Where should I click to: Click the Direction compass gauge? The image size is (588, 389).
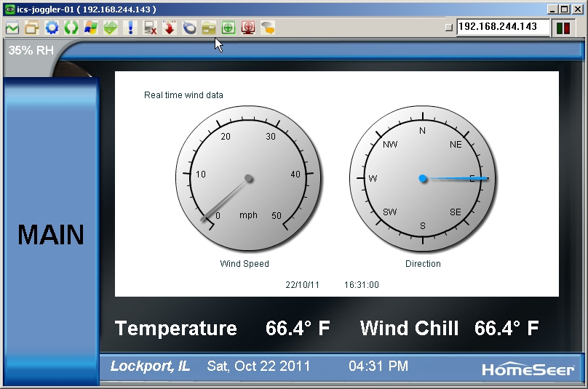click(423, 178)
